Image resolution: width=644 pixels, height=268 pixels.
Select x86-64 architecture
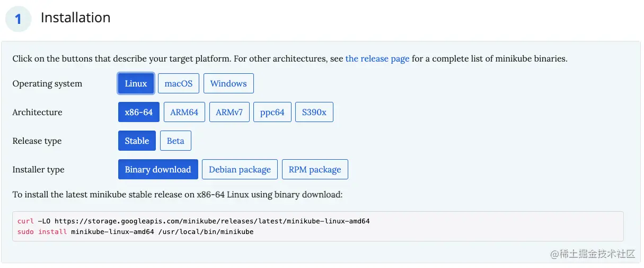pyautogui.click(x=139, y=112)
